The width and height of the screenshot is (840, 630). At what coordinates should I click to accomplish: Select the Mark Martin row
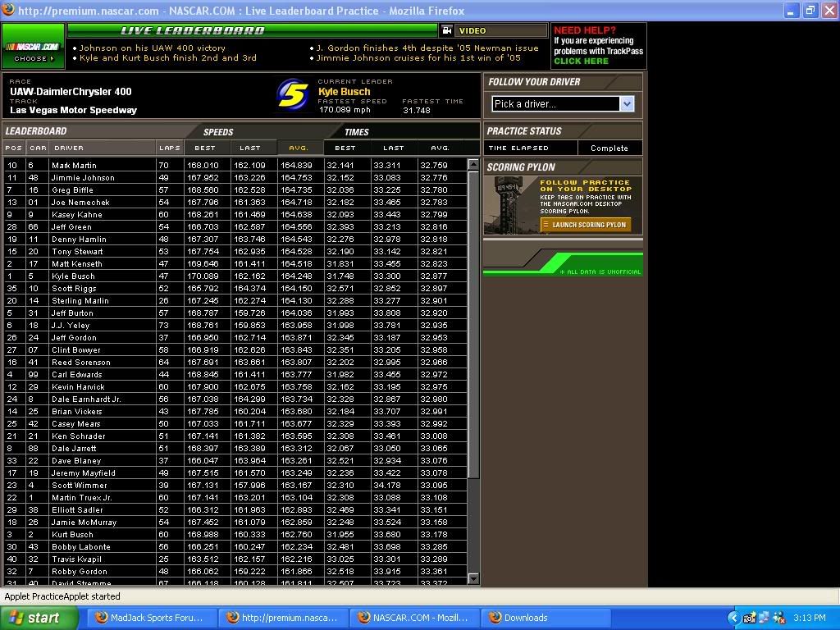[x=235, y=165]
